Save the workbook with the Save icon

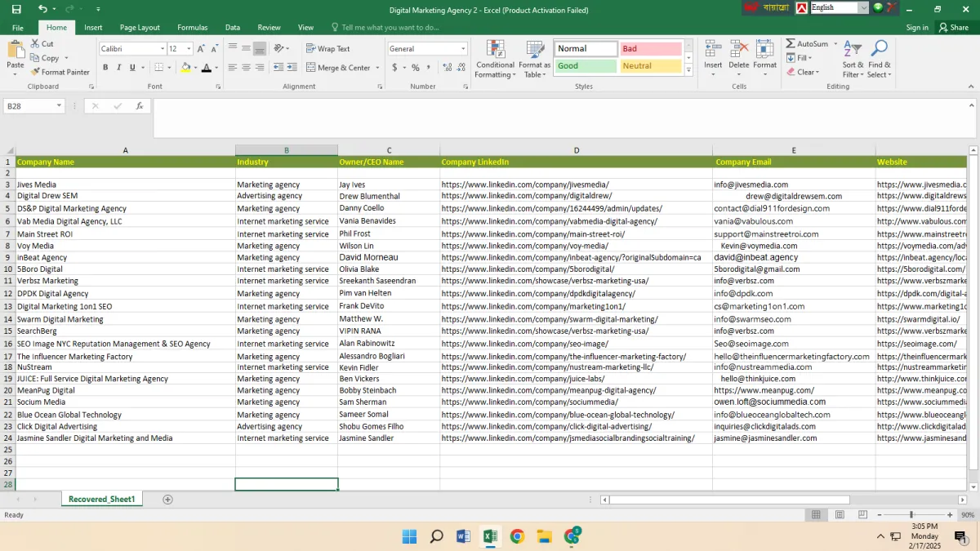pyautogui.click(x=16, y=9)
